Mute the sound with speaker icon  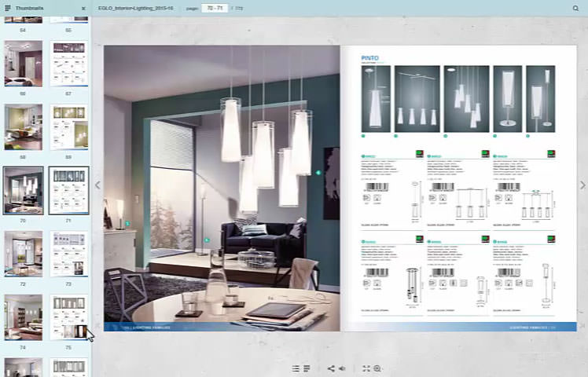[x=342, y=368]
